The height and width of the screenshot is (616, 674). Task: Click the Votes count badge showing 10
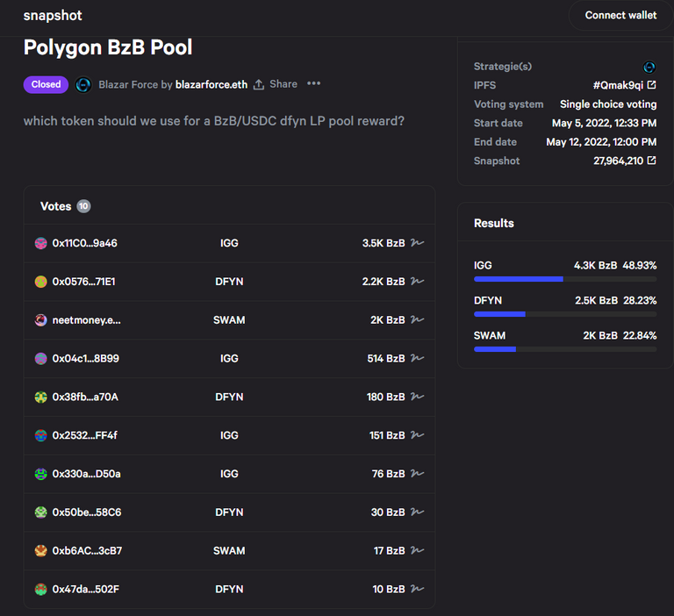(83, 206)
